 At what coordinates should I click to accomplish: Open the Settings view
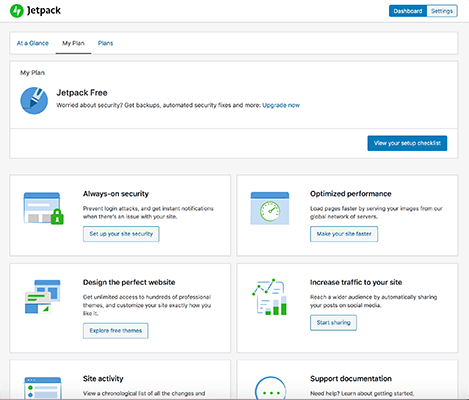click(x=442, y=11)
